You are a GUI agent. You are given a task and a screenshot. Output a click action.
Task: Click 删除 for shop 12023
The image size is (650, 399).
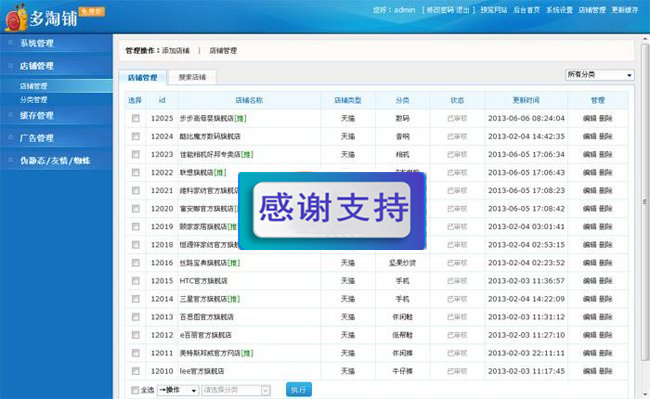pos(606,155)
